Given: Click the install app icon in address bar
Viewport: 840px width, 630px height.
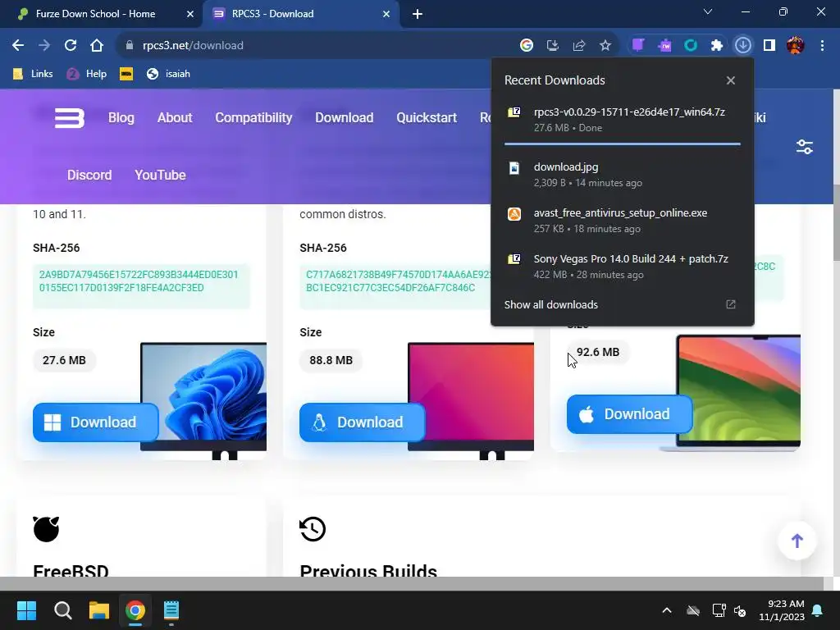Looking at the screenshot, I should 552,46.
